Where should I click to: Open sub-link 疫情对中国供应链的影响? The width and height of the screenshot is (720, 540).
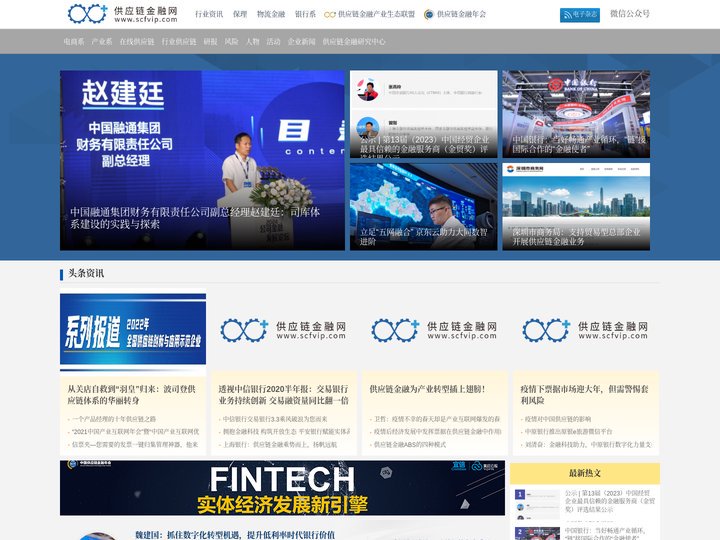[x=558, y=419]
